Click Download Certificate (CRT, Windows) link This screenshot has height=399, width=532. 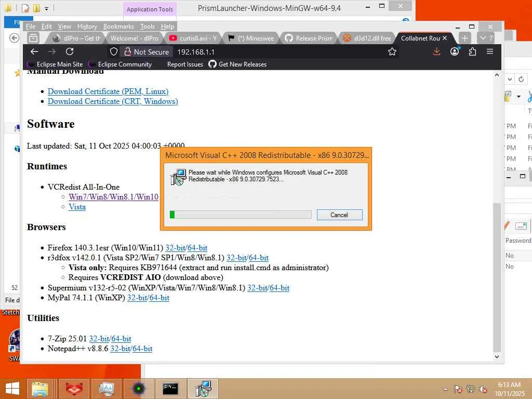[113, 101]
